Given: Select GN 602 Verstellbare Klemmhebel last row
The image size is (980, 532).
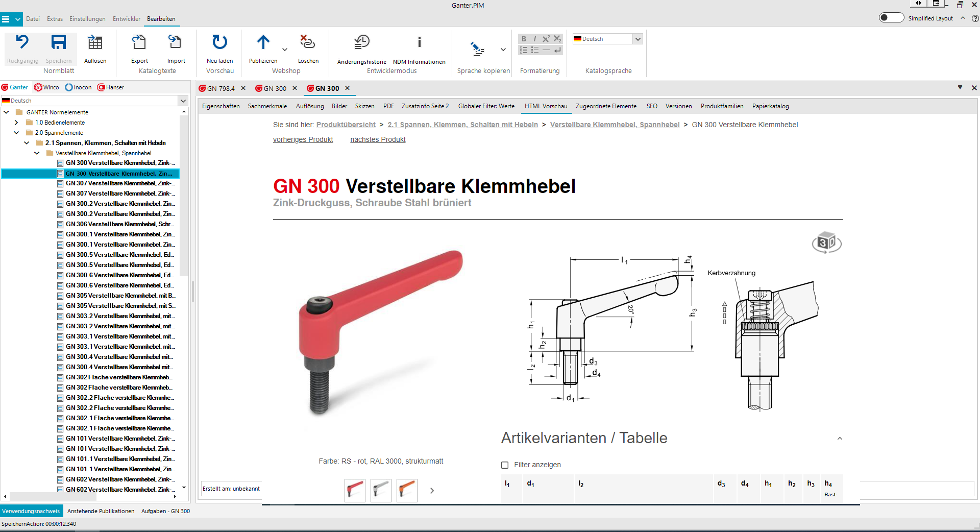Looking at the screenshot, I should click(x=120, y=489).
